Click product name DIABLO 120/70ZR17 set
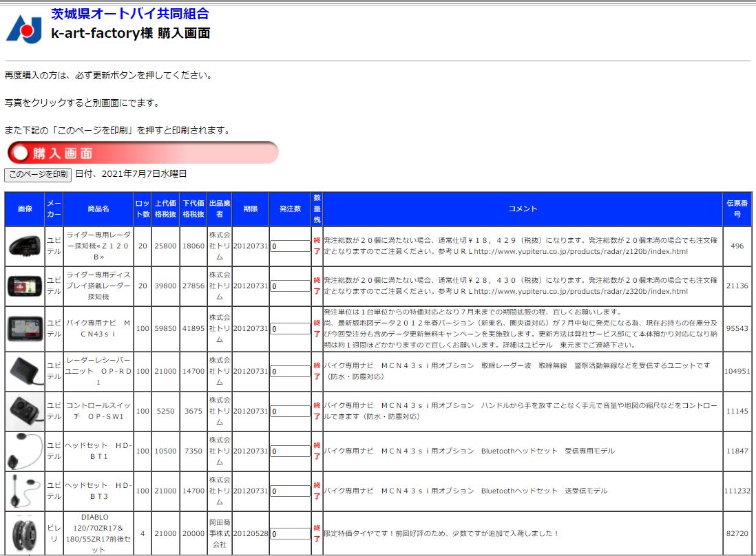 pyautogui.click(x=98, y=533)
